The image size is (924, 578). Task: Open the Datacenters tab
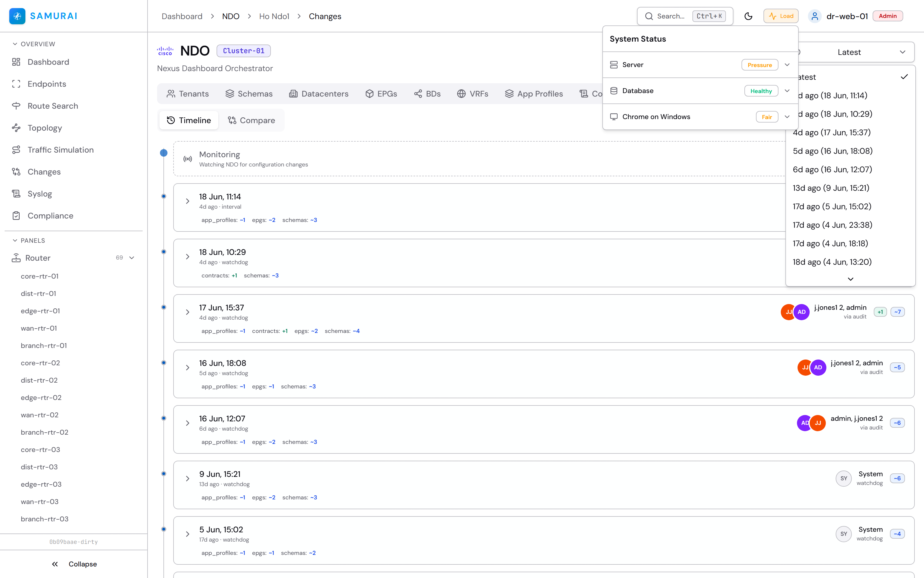pos(319,94)
